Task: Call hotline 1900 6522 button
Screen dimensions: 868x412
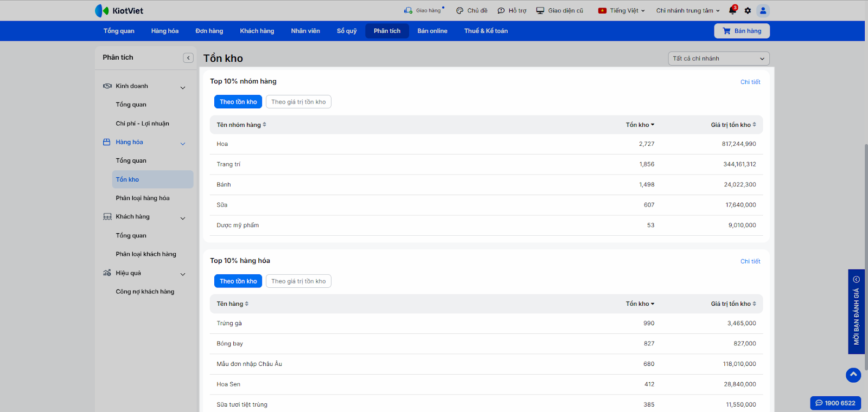Action: coord(835,403)
